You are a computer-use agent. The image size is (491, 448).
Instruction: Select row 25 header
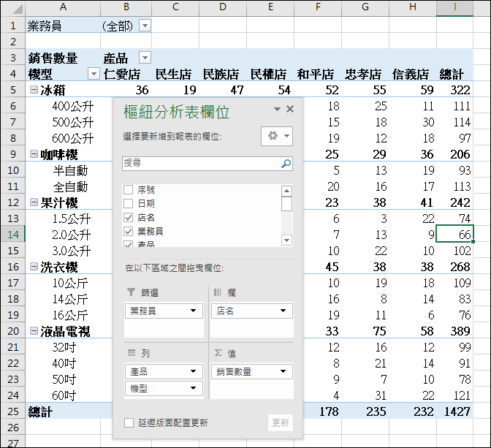[13, 411]
